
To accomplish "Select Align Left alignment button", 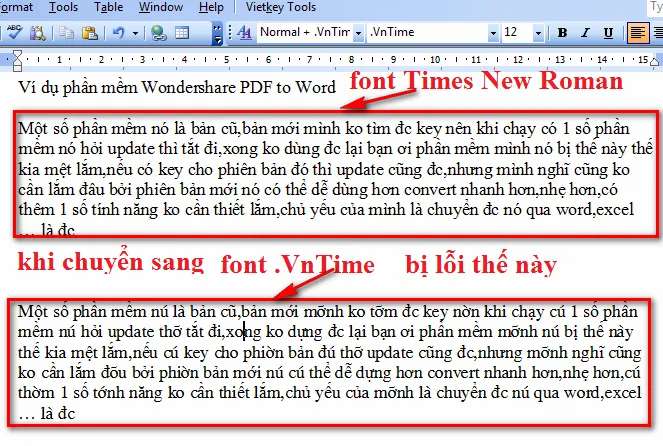I will 637,33.
